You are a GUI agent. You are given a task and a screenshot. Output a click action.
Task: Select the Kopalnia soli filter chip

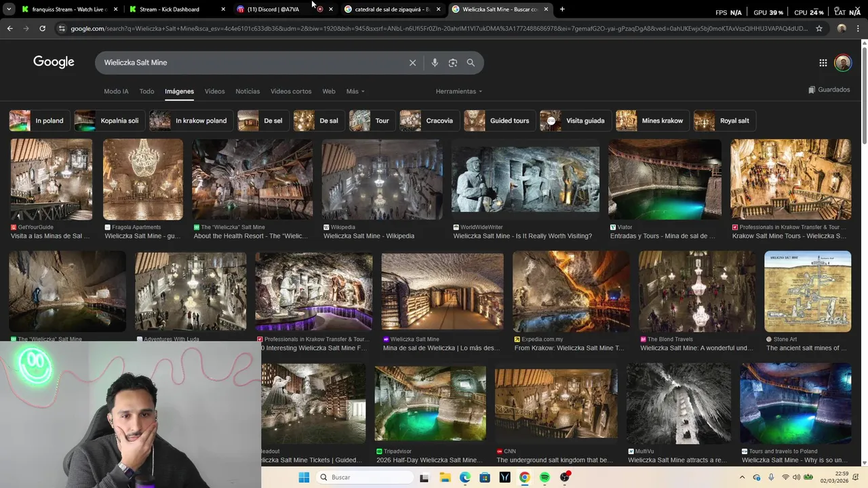click(x=108, y=121)
